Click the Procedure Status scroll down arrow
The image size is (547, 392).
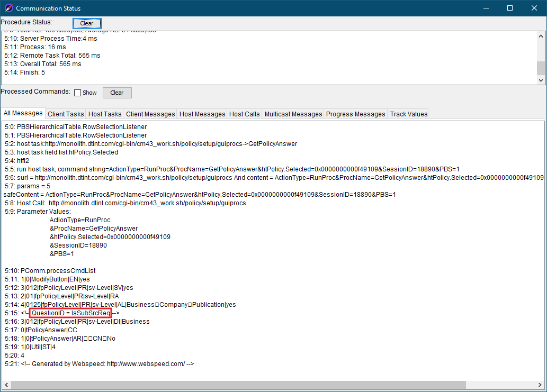pos(541,80)
